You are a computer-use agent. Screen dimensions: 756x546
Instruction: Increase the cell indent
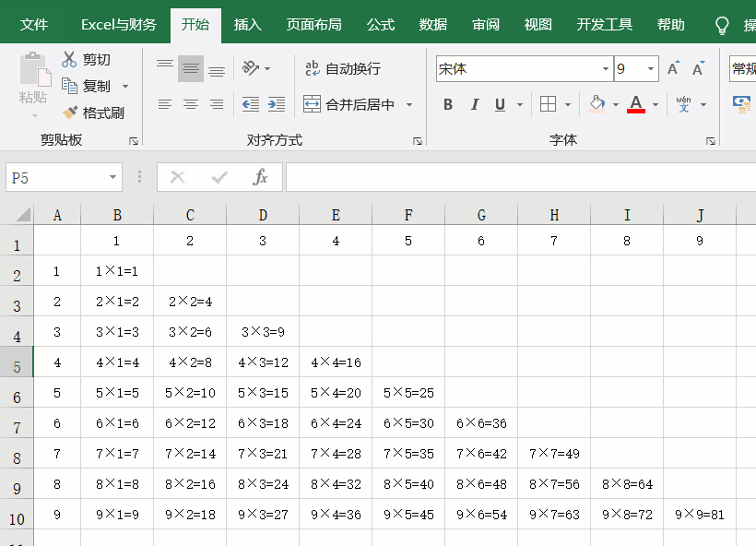coord(277,104)
